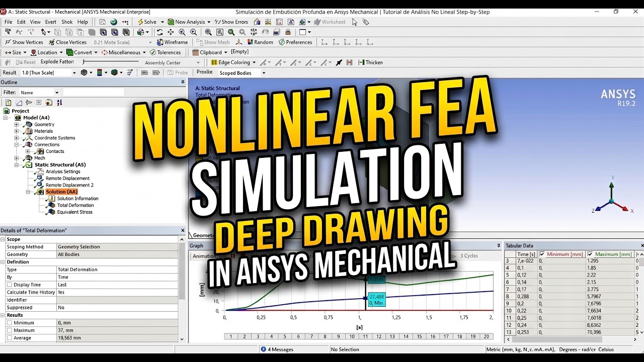Screen dimensions: 644x362
Task: Click the green check icon beside File menu row
Action: [x=114, y=22]
